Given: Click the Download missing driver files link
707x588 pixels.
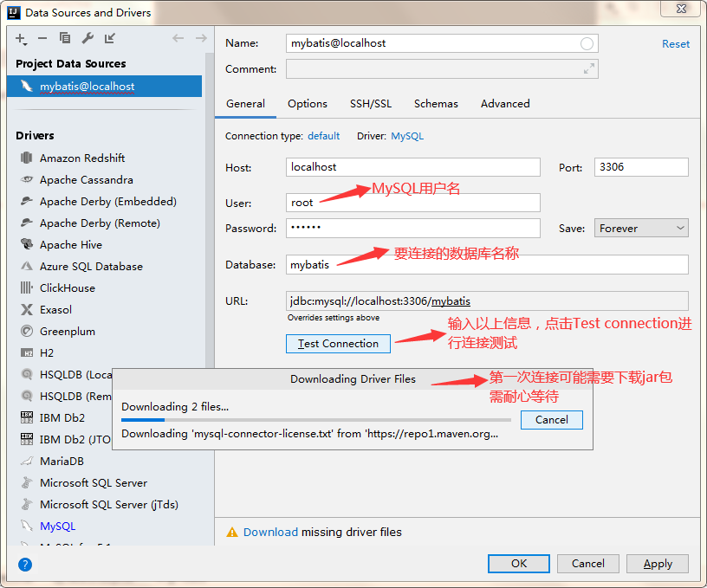Looking at the screenshot, I should 270,533.
